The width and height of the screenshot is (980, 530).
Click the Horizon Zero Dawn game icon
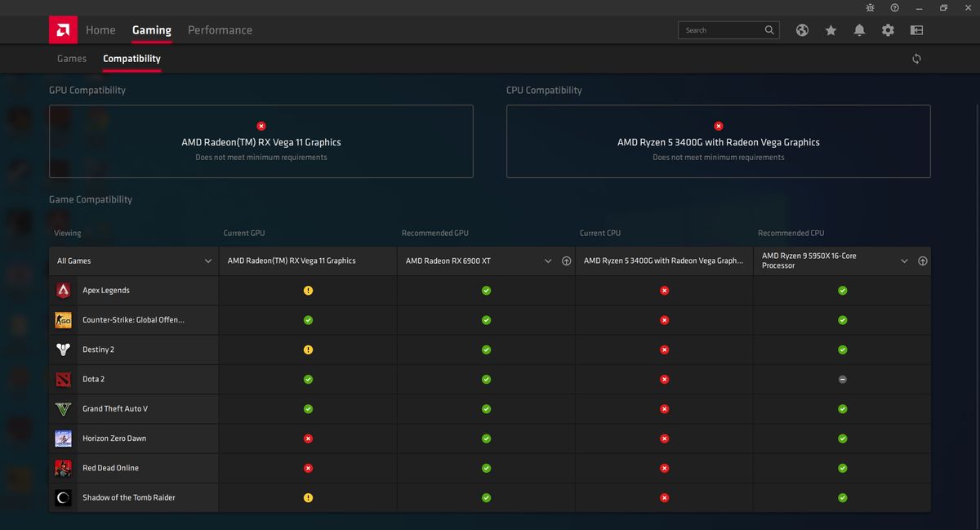click(x=63, y=439)
